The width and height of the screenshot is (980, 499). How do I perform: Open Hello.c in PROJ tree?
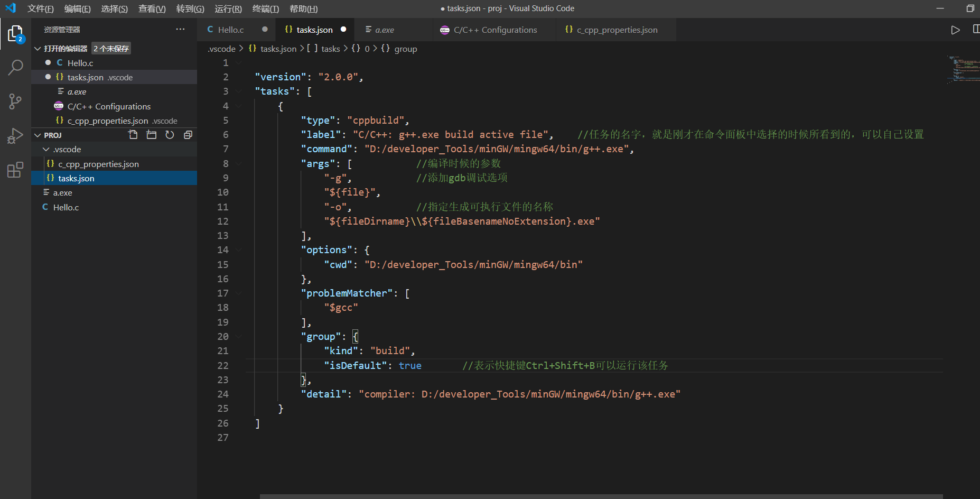(x=114, y=207)
